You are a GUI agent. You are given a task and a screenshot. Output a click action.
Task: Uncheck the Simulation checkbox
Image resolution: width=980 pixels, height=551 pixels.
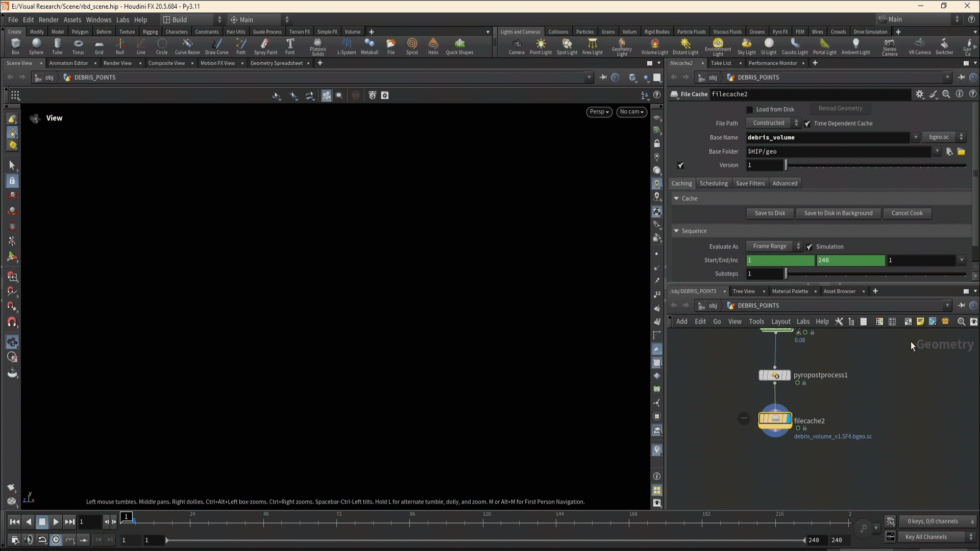pyautogui.click(x=810, y=247)
